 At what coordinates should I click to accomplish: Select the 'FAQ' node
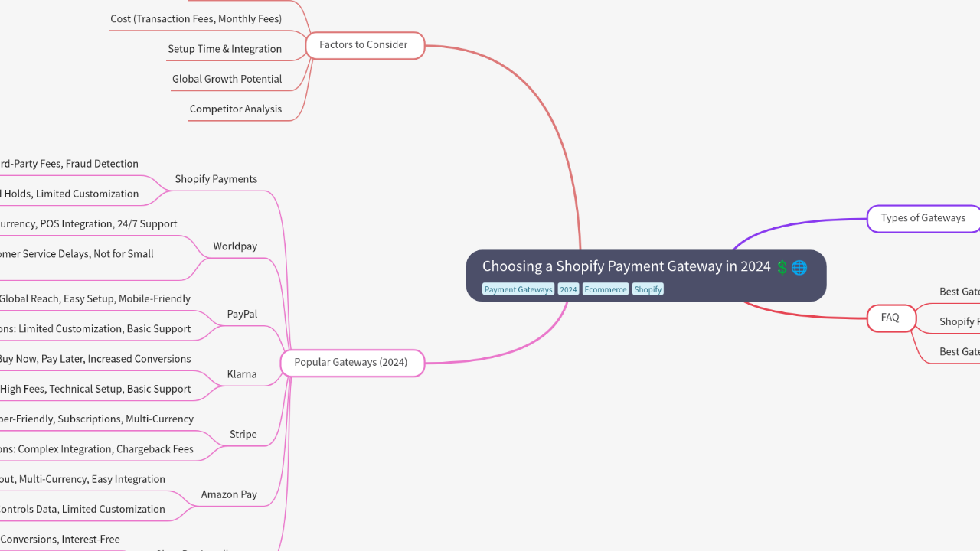[x=891, y=318]
